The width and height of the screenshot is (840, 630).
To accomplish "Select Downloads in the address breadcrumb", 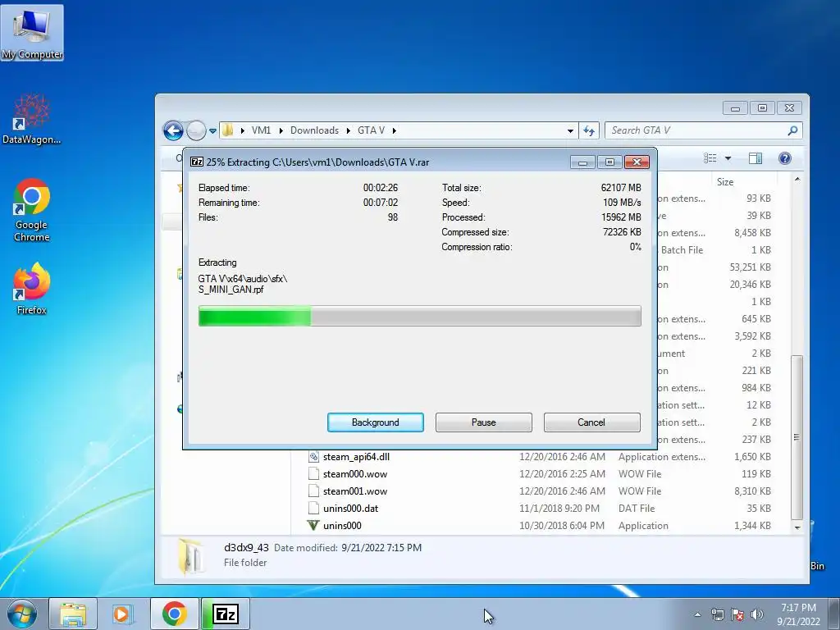I will coord(314,130).
